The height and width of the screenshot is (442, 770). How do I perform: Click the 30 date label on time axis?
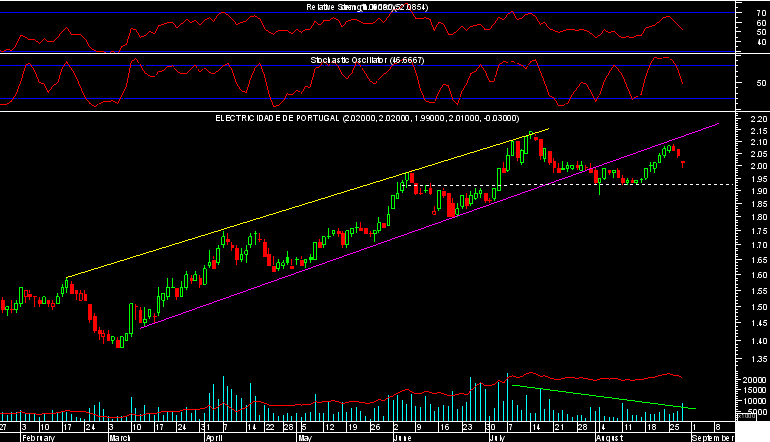click(490, 427)
